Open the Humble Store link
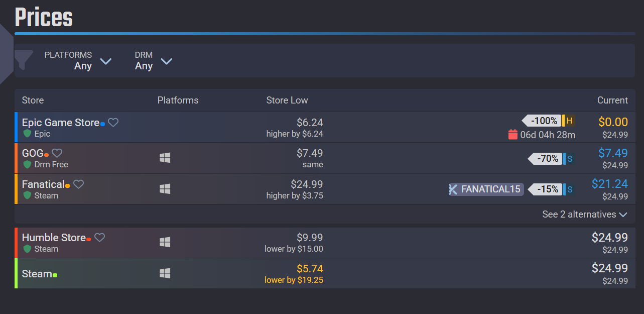 [x=54, y=238]
